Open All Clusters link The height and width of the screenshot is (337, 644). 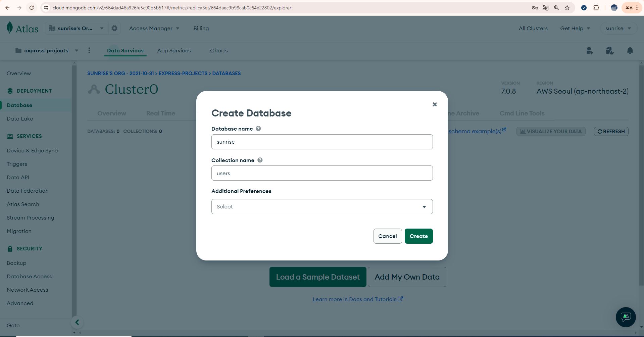coord(533,28)
